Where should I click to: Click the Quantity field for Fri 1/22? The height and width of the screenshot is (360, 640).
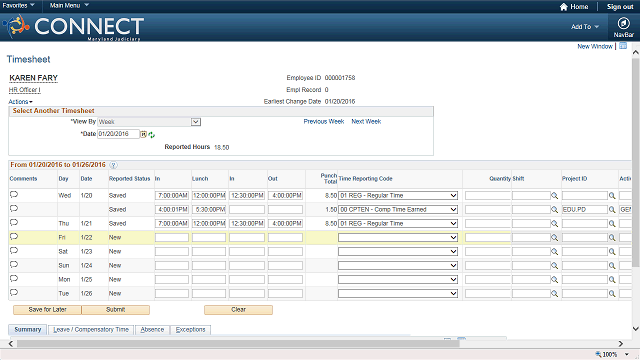488,238
